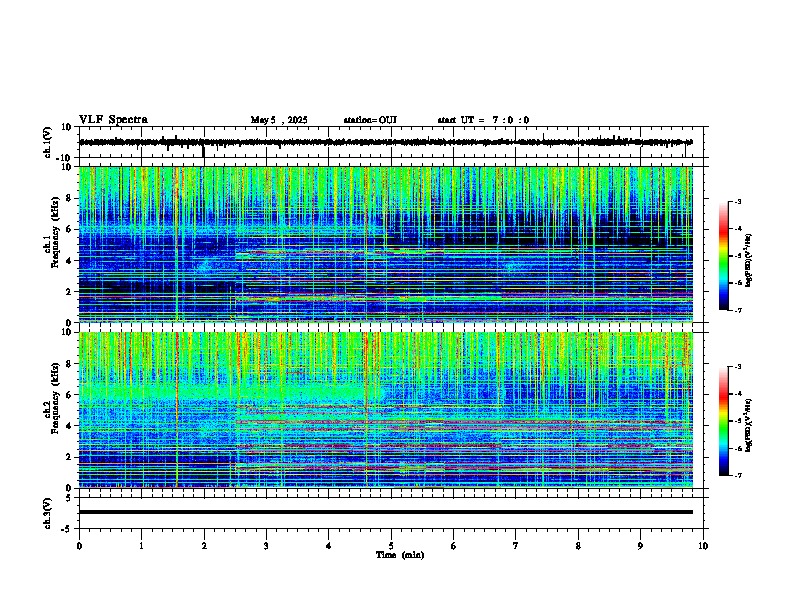Click the ch.3(V) axis label
Image resolution: width=792 pixels, height=612 pixels.
pos(47,513)
